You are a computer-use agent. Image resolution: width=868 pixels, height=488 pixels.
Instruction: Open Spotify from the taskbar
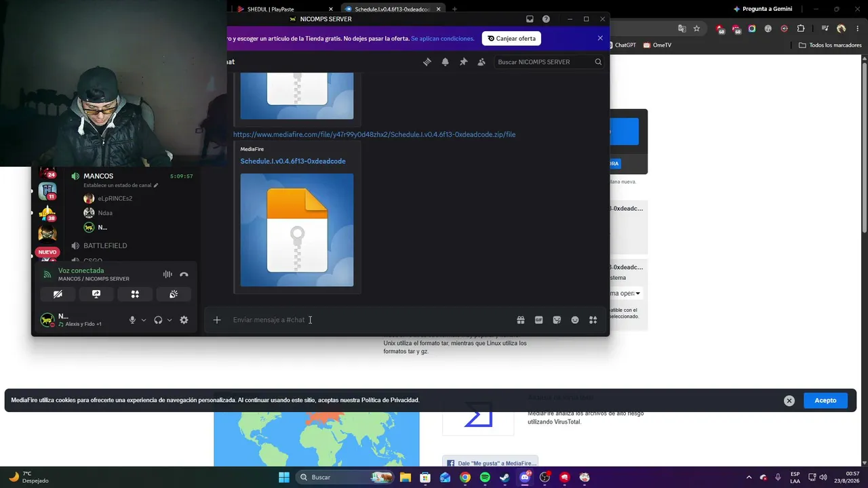pos(485,477)
